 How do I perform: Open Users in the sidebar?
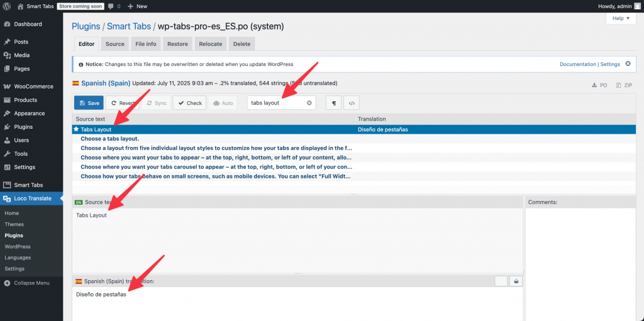click(31, 140)
